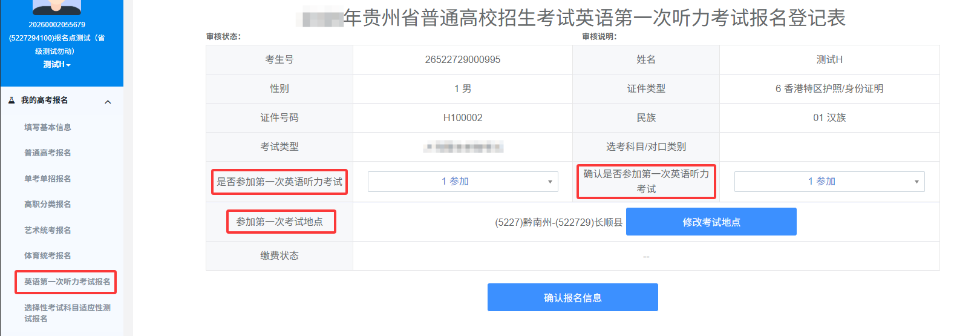Click the 选考科目/对口类别 label cell
The image size is (980, 336).
(646, 147)
